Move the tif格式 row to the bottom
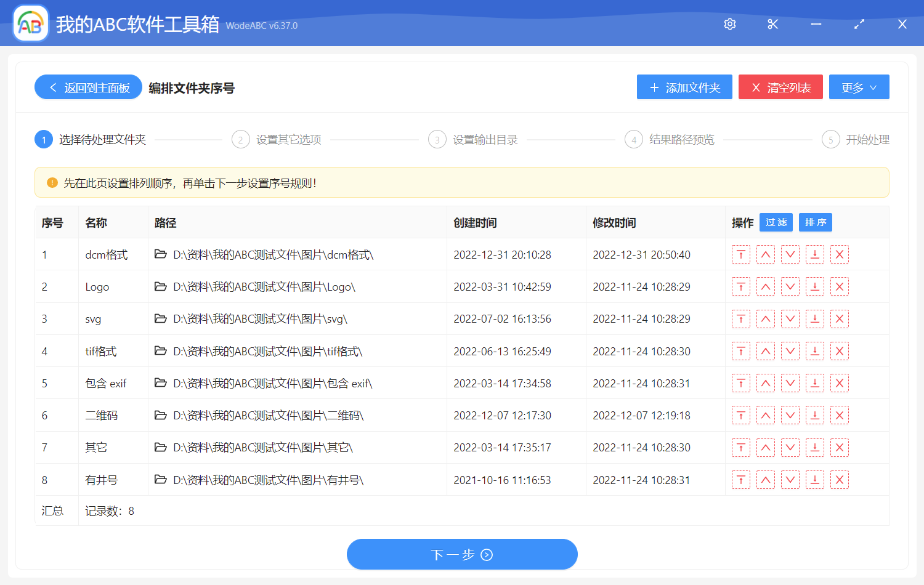The image size is (924, 585). point(814,352)
